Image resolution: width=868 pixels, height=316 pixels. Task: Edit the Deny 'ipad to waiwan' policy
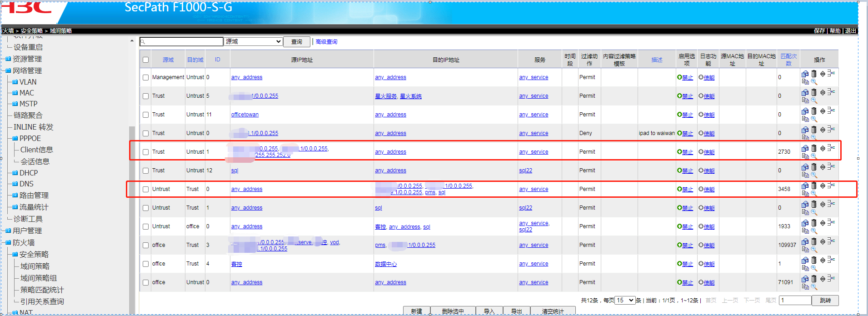(805, 130)
